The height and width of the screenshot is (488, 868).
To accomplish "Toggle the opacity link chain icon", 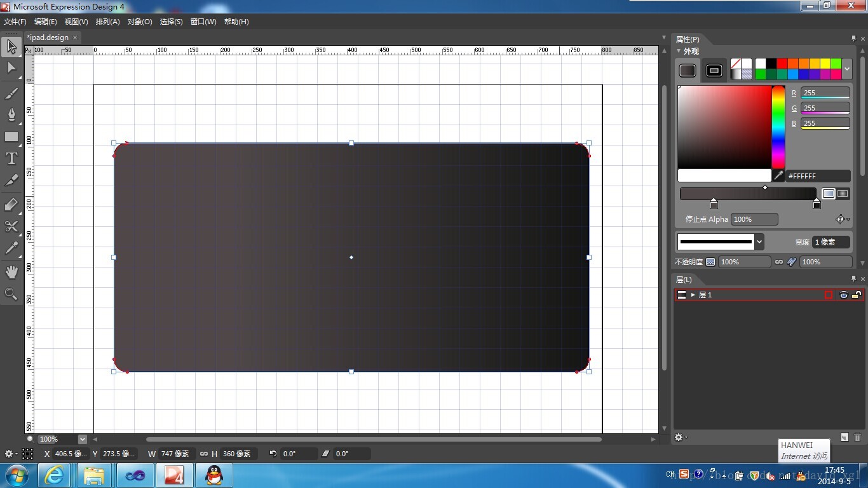I will tap(779, 262).
